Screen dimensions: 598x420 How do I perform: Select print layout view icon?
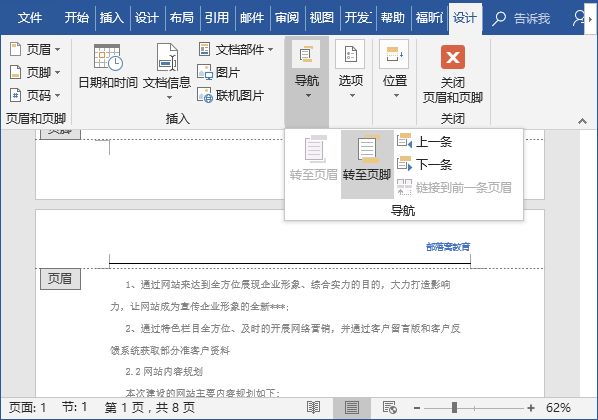coord(352,407)
